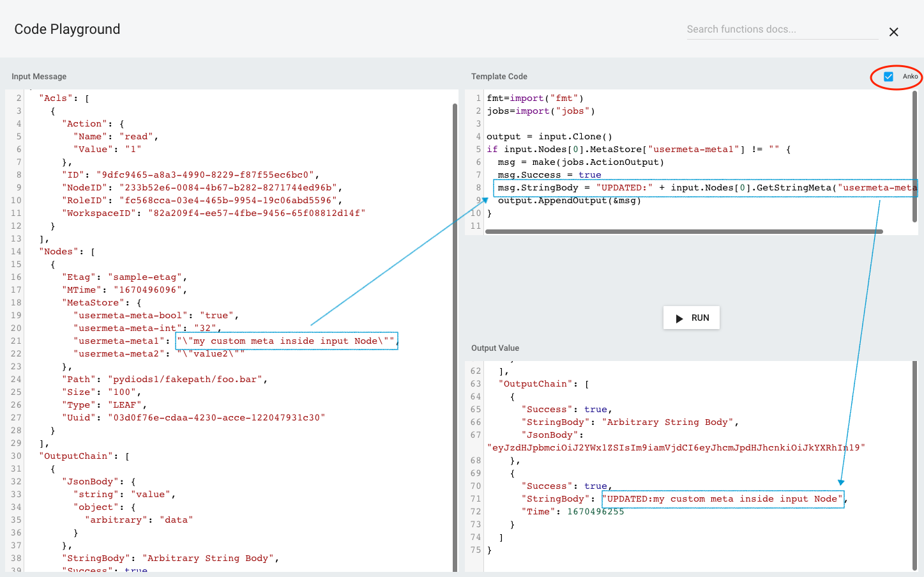Click the "RoleID" value fc568cca

tap(228, 201)
